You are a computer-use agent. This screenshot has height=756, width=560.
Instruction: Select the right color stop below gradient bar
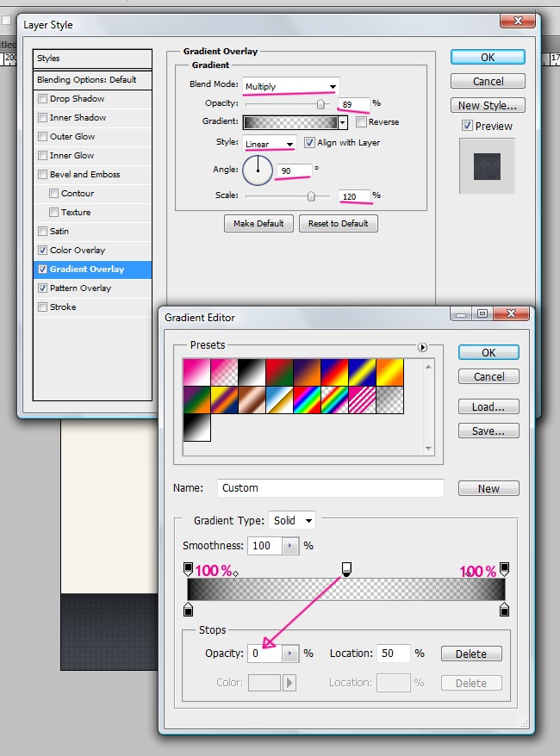(504, 610)
